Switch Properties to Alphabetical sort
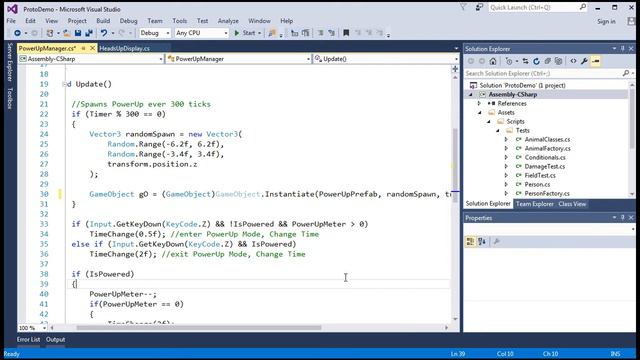Viewport: 640px width, 360px height. [482, 242]
